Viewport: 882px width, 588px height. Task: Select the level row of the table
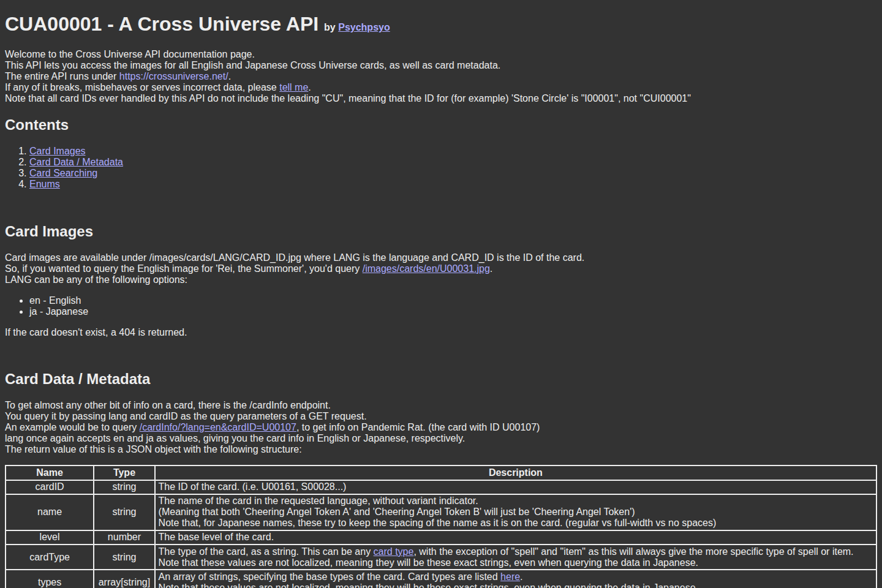click(49, 537)
